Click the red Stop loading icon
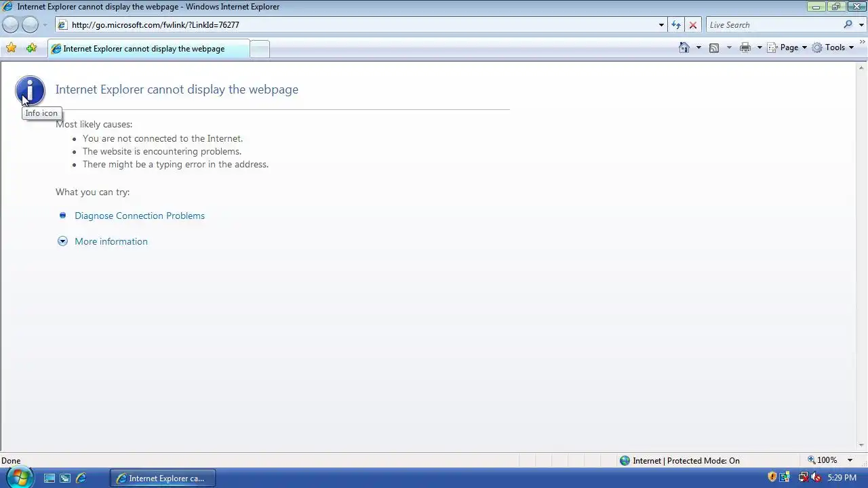Viewport: 868px width, 488px height. point(692,25)
